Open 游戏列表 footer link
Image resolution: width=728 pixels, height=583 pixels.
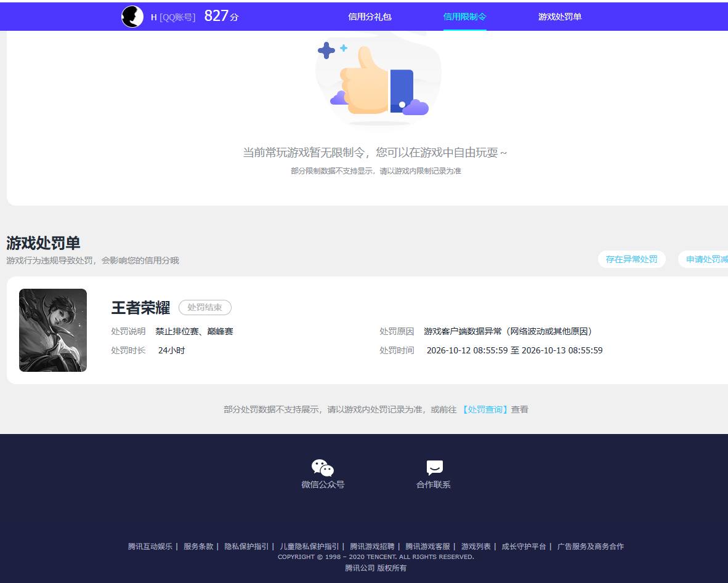[x=476, y=546]
